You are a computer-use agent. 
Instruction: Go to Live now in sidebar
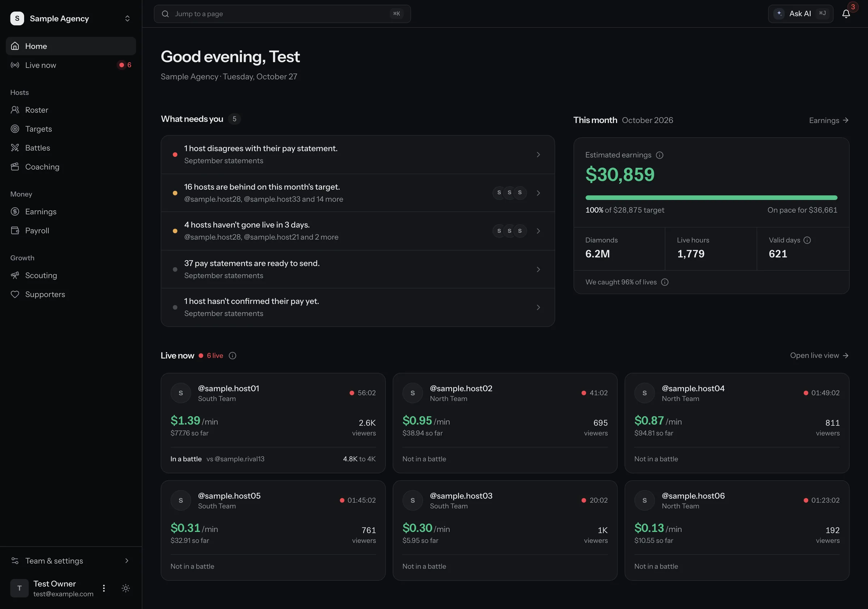[x=71, y=65]
